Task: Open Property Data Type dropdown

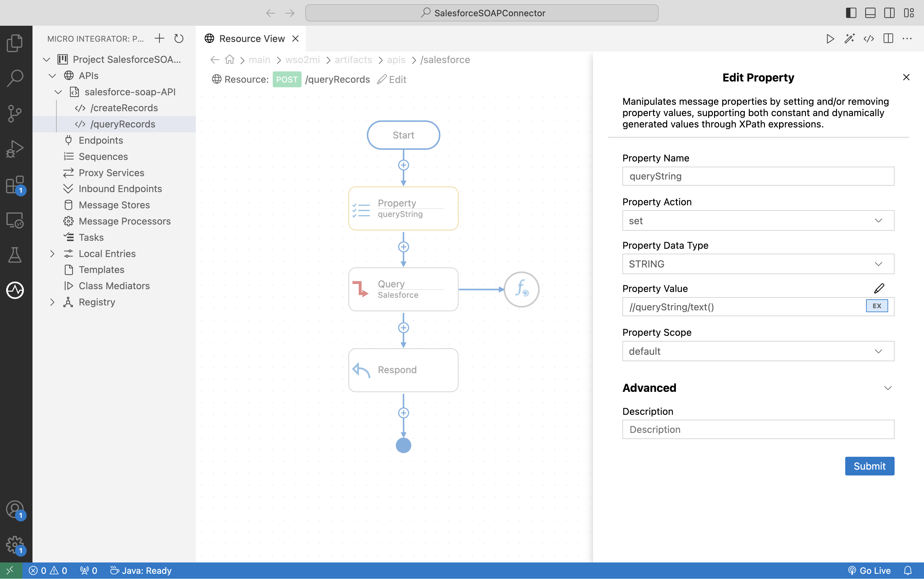Action: pyautogui.click(x=758, y=264)
